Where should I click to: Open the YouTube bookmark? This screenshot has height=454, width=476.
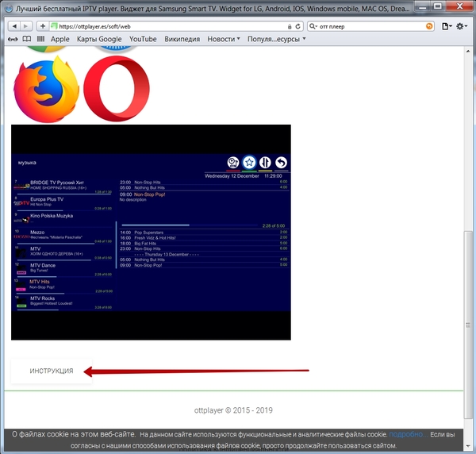click(x=143, y=39)
